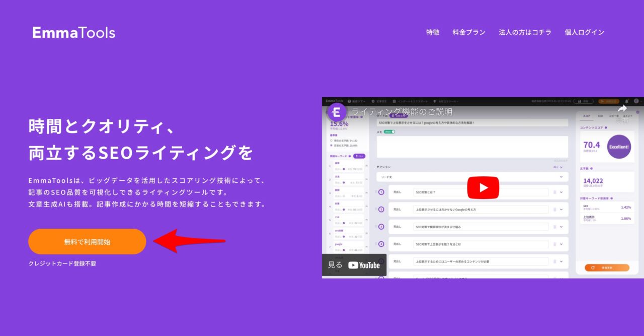Switch to the スコア tab
The image size is (644, 336).
click(585, 115)
